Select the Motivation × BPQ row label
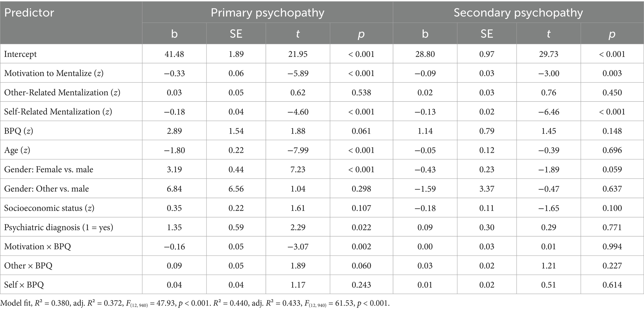644x310 pixels. pyautogui.click(x=37, y=247)
